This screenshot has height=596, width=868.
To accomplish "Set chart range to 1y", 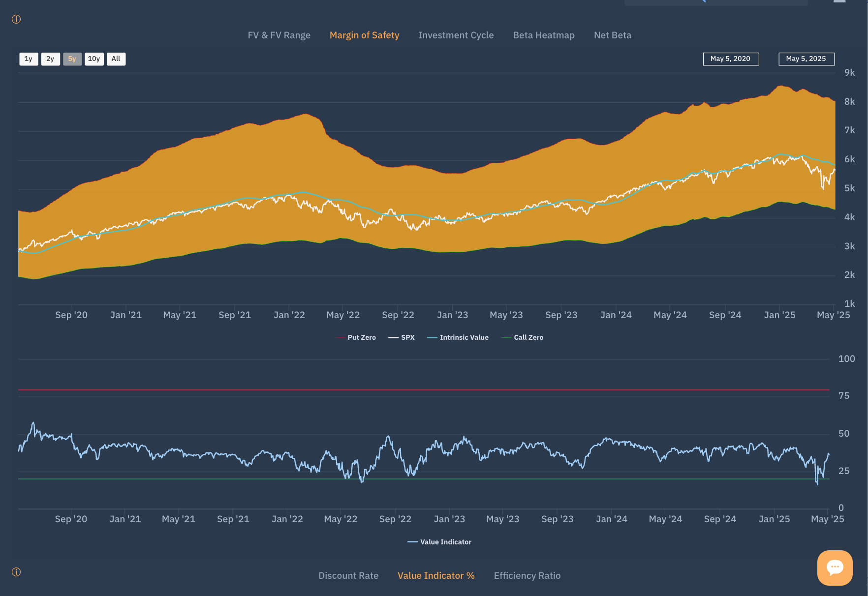I will pyautogui.click(x=29, y=59).
